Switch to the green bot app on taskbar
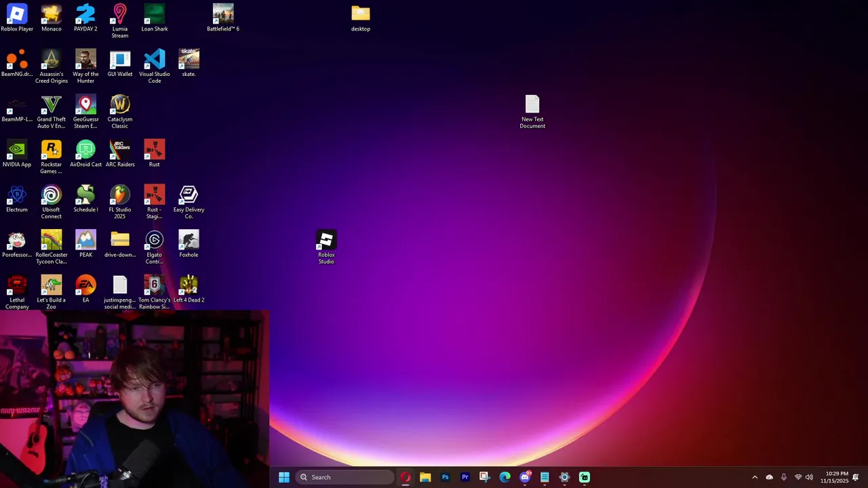Screen dimensions: 868x488 585,477
